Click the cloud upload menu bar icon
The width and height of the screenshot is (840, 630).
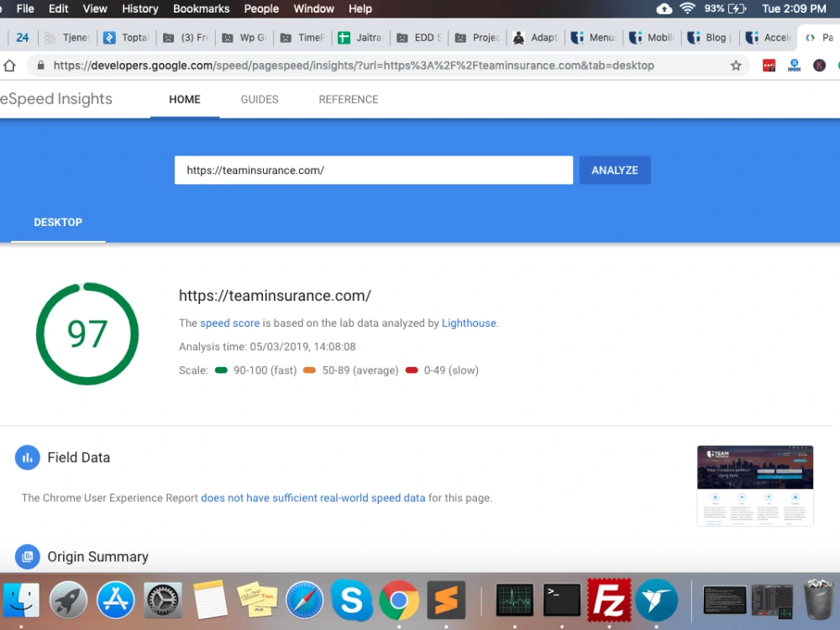(664, 8)
